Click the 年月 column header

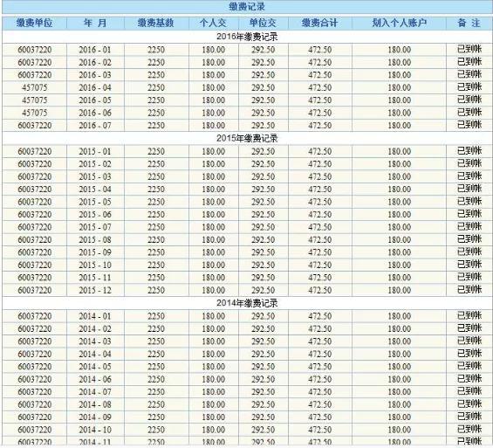click(x=95, y=23)
